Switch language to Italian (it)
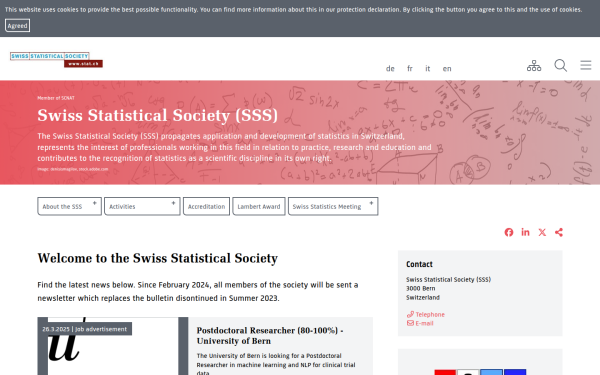The width and height of the screenshot is (600, 375). 428,68
